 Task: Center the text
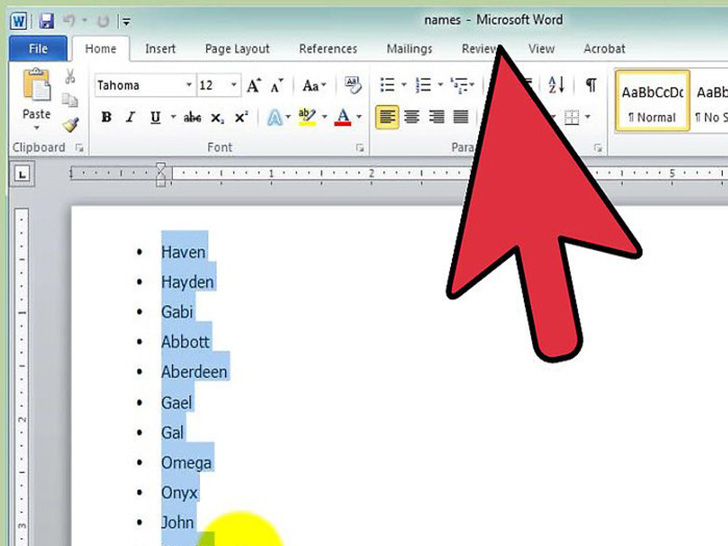412,117
